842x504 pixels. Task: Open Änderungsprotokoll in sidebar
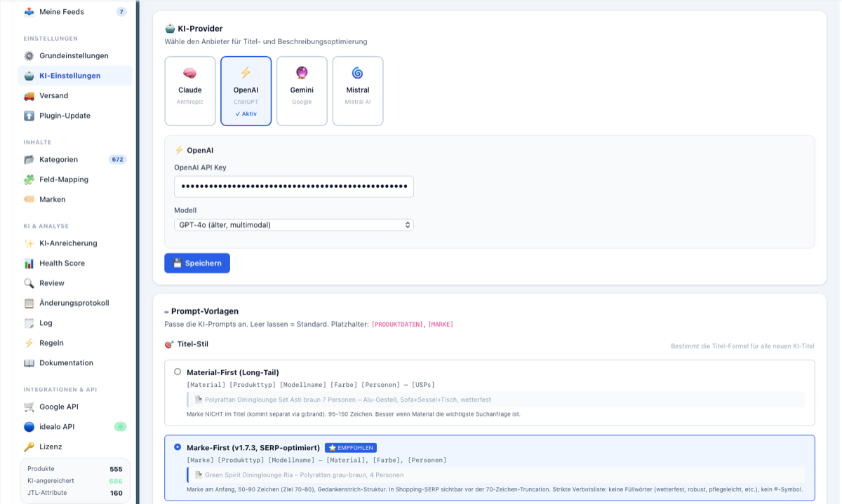[x=75, y=303]
